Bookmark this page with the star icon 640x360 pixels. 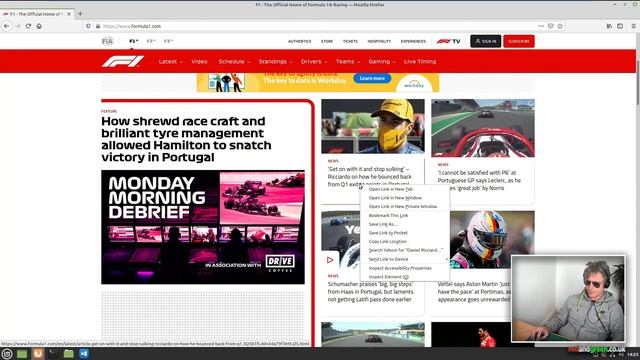(560, 26)
